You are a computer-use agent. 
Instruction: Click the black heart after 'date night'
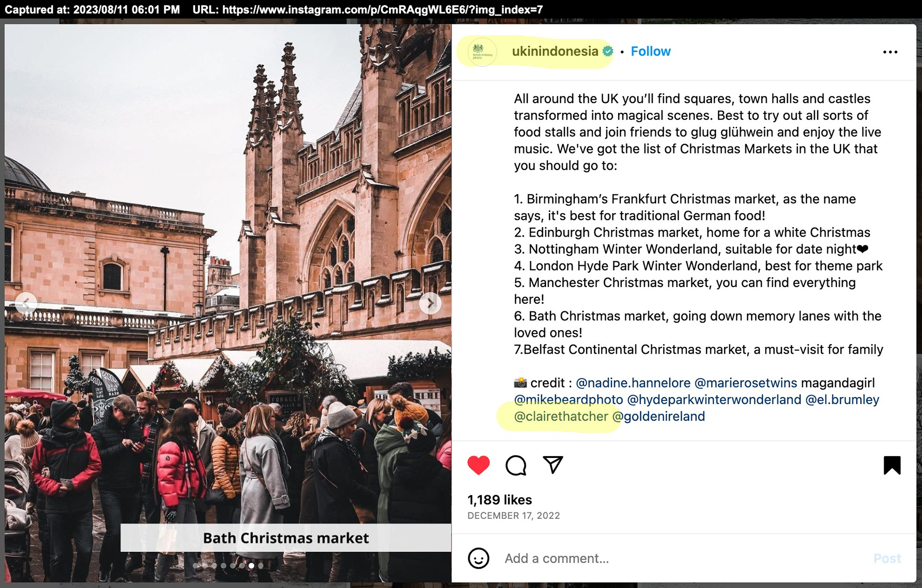coord(862,249)
